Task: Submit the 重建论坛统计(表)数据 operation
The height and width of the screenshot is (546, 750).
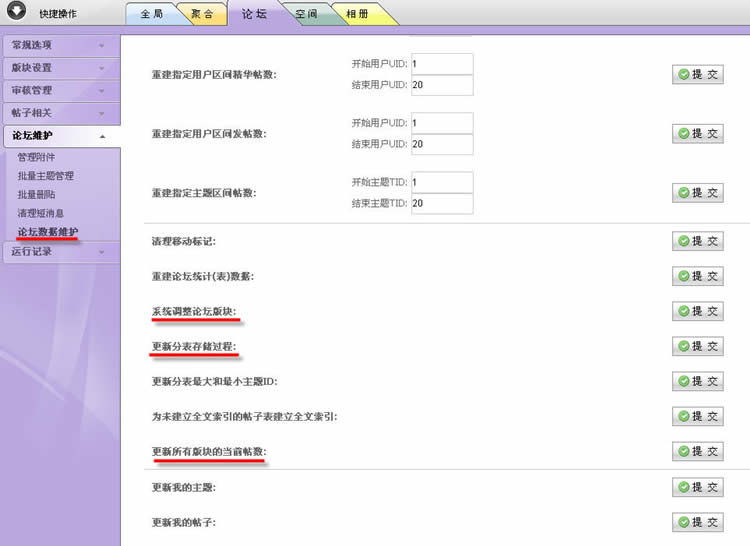Action: tap(698, 276)
